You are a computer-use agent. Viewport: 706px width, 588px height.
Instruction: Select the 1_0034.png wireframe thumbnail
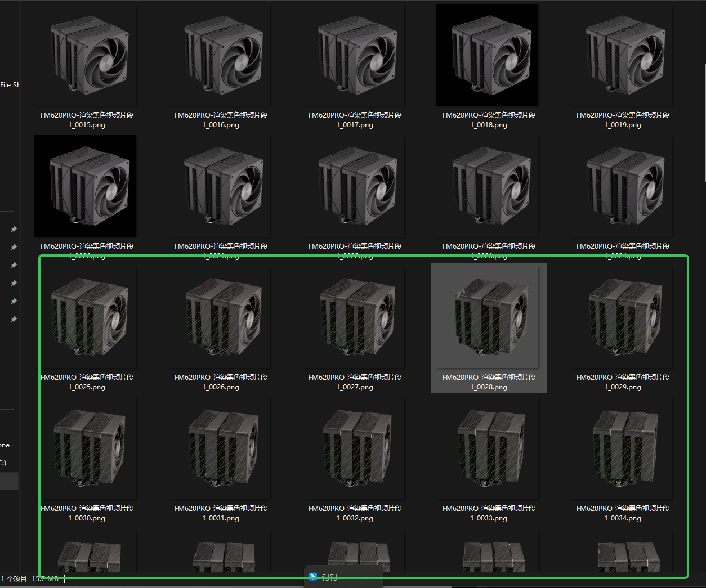(x=621, y=448)
